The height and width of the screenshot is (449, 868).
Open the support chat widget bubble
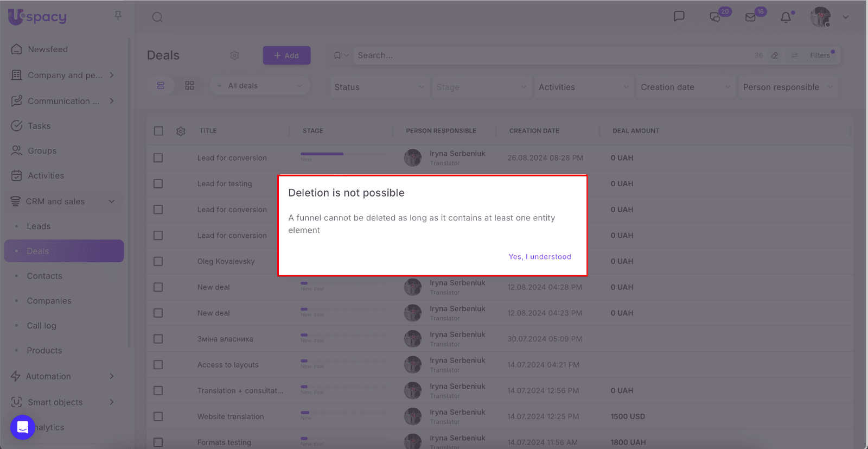(23, 427)
